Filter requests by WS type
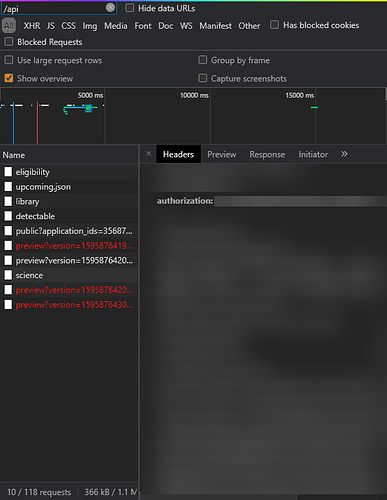This screenshot has height=500, width=387. (x=186, y=26)
